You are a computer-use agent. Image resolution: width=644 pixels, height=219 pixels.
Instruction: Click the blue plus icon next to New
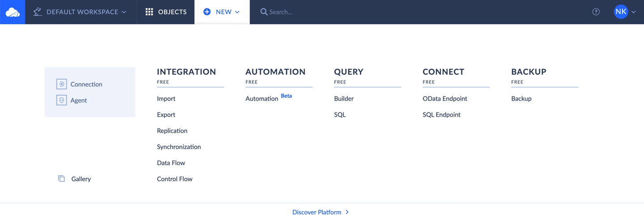pyautogui.click(x=207, y=12)
